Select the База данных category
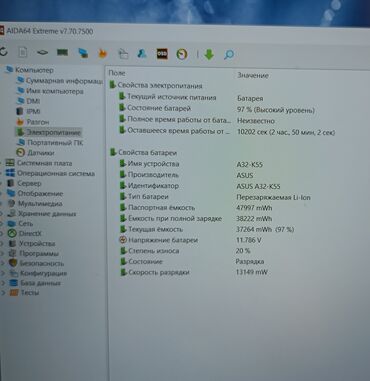Image resolution: width=370 pixels, height=381 pixels. pyautogui.click(x=35, y=283)
